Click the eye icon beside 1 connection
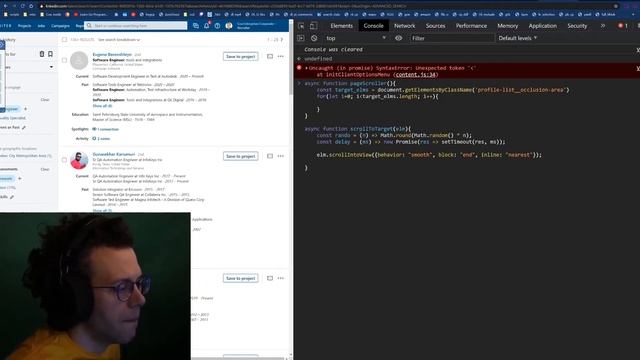This screenshot has width=640, height=360. [94, 129]
